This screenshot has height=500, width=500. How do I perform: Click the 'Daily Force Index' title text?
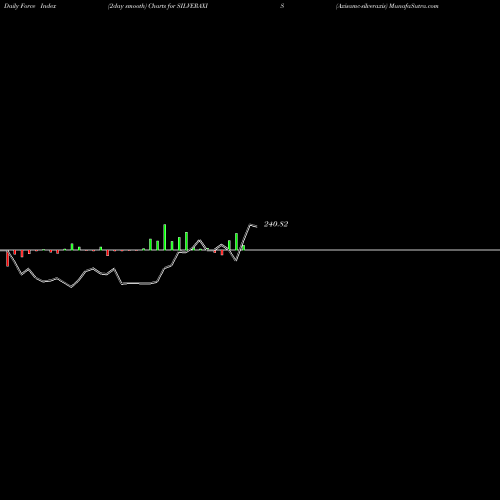point(30,6)
